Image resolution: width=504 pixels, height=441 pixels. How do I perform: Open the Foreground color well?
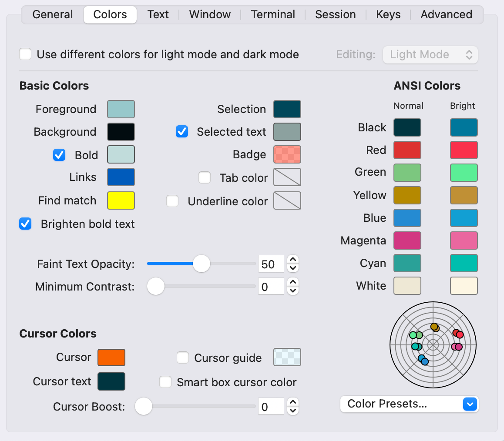(121, 109)
